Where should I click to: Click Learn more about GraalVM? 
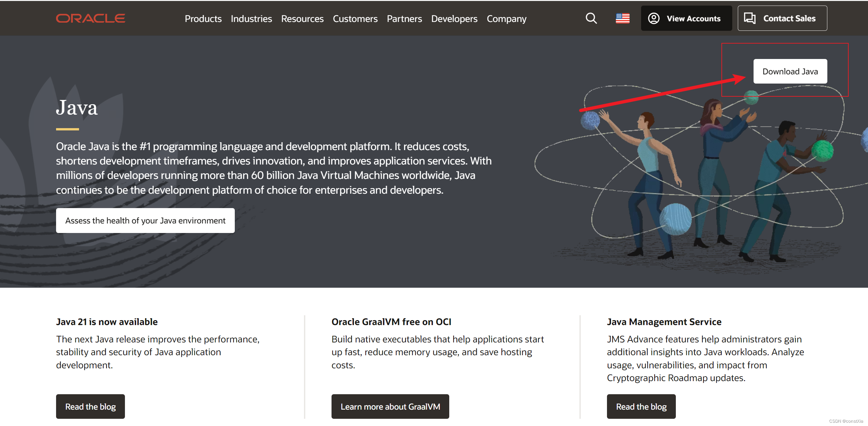coord(390,406)
